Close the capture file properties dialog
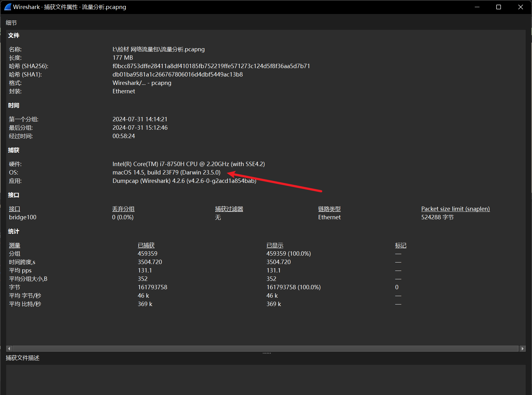 point(520,7)
